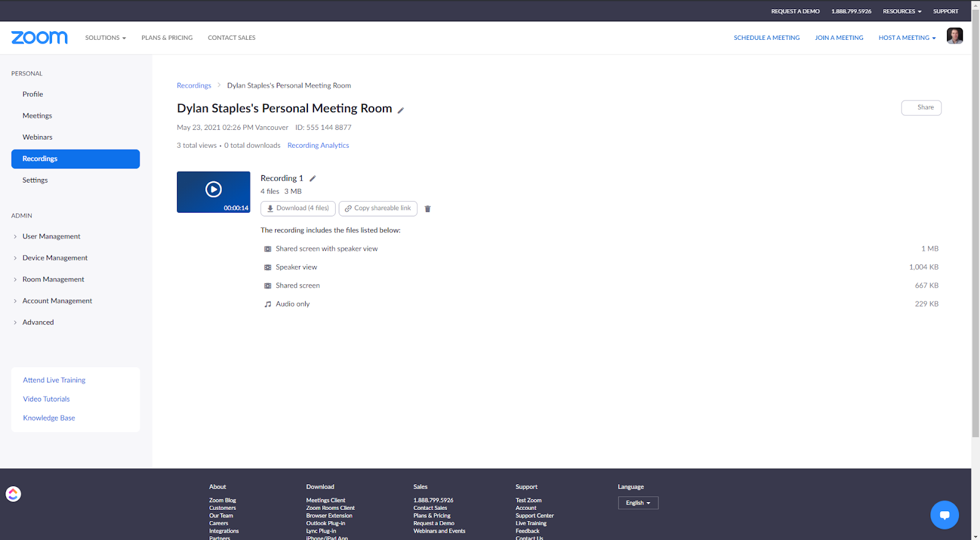Click the page vertical scrollbar
This screenshot has height=540, width=980.
click(x=976, y=224)
